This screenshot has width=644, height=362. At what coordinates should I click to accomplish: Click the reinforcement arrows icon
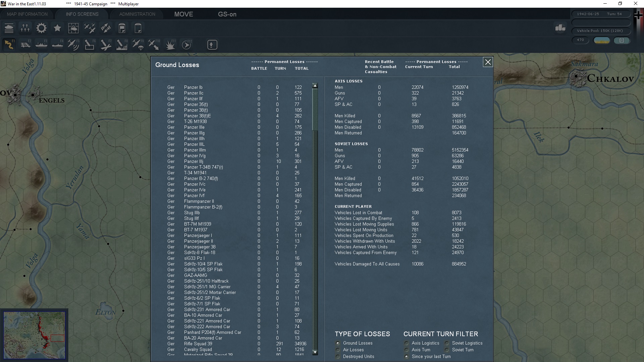(106, 28)
